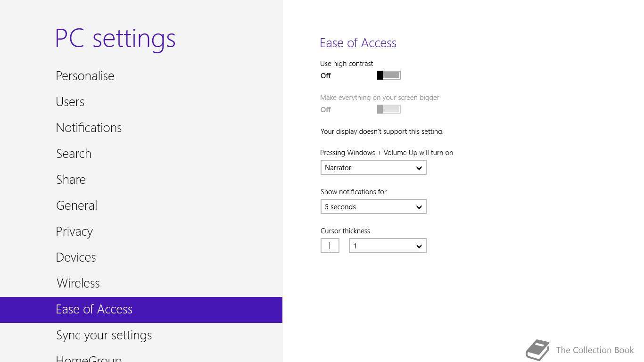644x362 pixels.
Task: Click The Collection Book text link
Action: (595, 350)
